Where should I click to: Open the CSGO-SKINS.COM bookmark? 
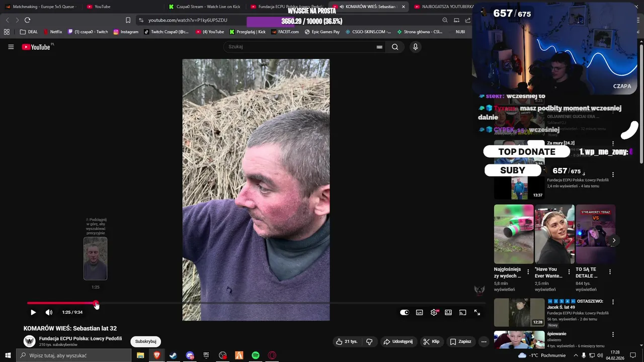[368, 32]
